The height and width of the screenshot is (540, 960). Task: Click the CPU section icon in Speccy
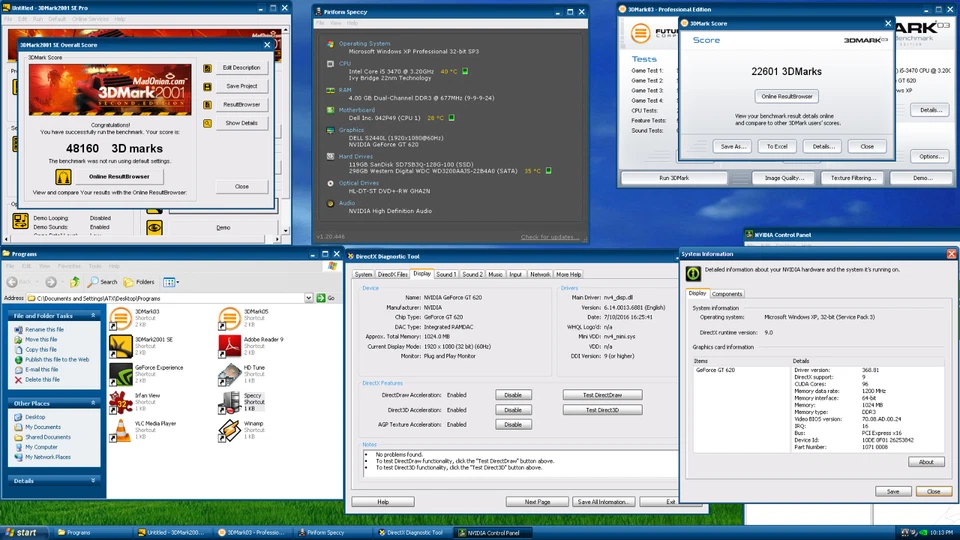click(330, 62)
